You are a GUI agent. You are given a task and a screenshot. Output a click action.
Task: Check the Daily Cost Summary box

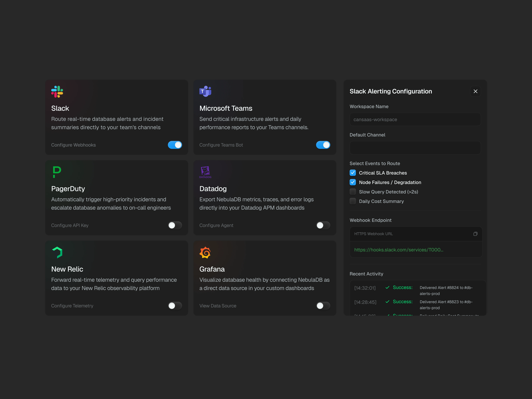pyautogui.click(x=353, y=201)
